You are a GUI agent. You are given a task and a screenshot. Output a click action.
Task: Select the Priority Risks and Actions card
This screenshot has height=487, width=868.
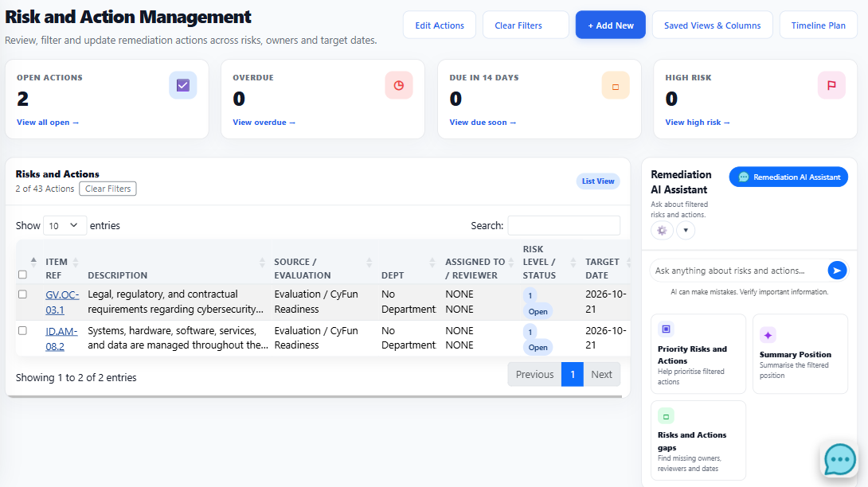(698, 354)
